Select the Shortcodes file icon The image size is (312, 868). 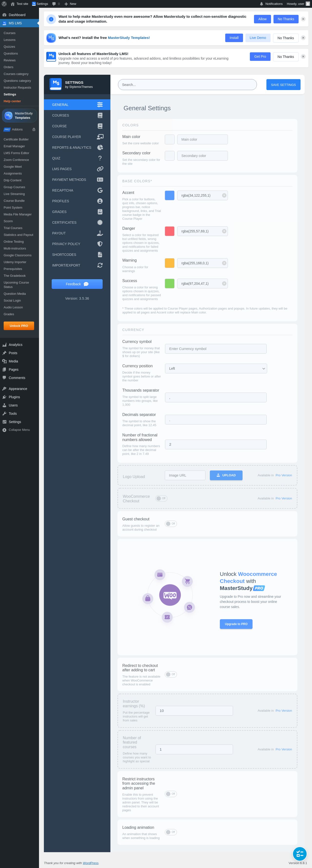click(x=100, y=255)
